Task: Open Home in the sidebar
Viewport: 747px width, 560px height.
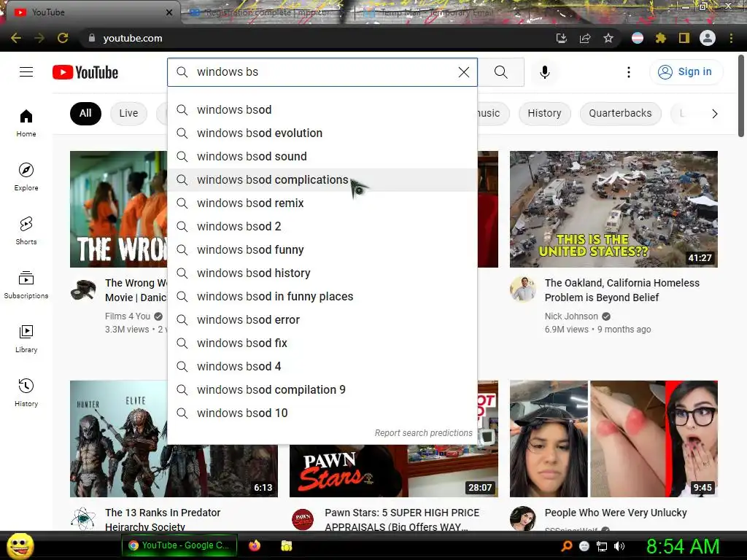Action: click(x=26, y=122)
